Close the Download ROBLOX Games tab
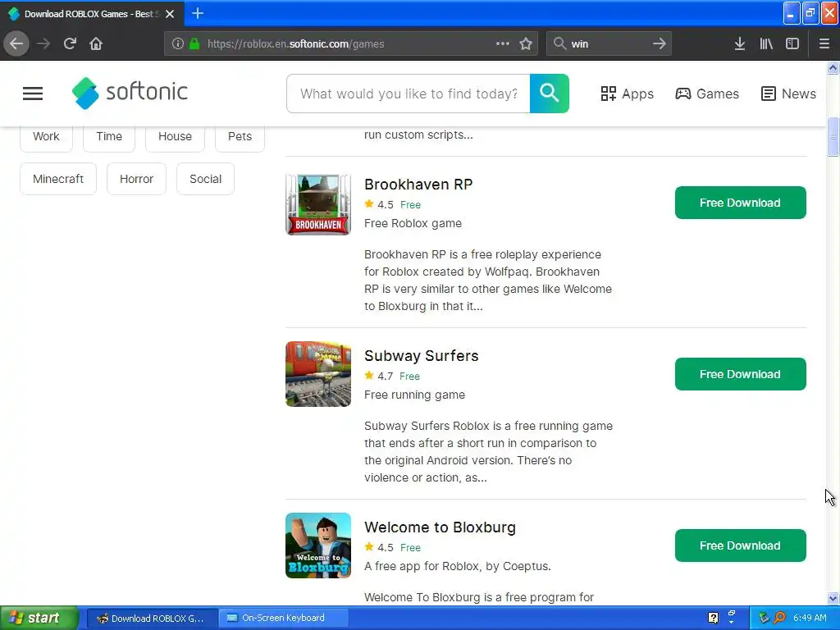840x630 pixels. (x=170, y=14)
